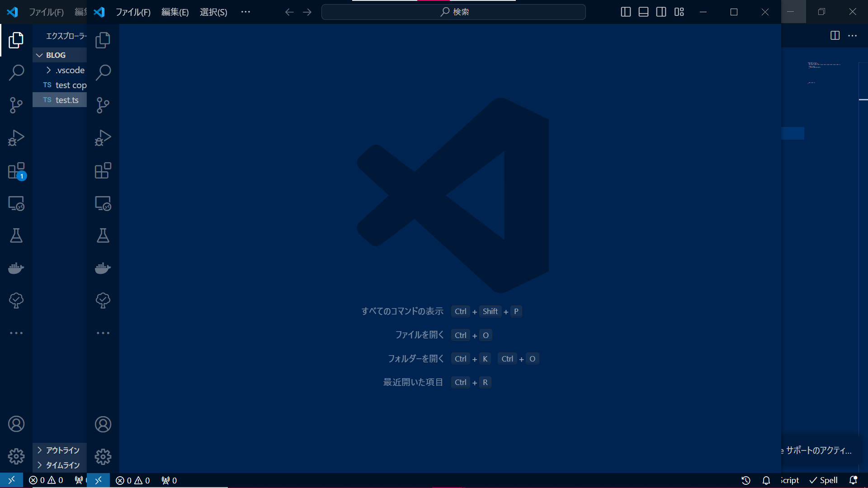The image size is (868, 488).
Task: Click the サポートのアクティ… notification
Action: point(819,450)
